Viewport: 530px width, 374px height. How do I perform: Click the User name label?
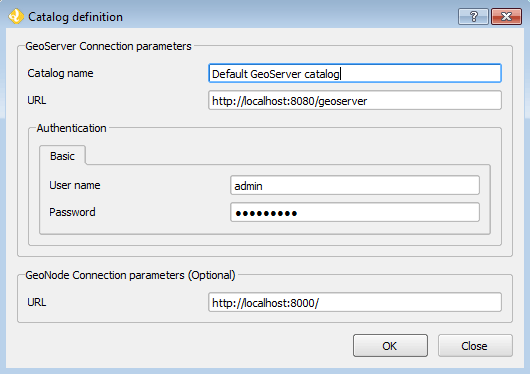(75, 185)
